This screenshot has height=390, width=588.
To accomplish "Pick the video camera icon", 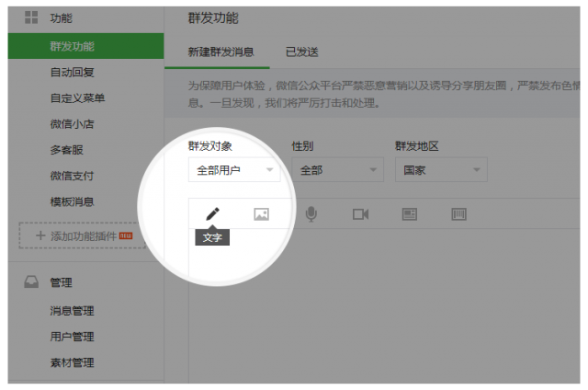I will [x=360, y=214].
